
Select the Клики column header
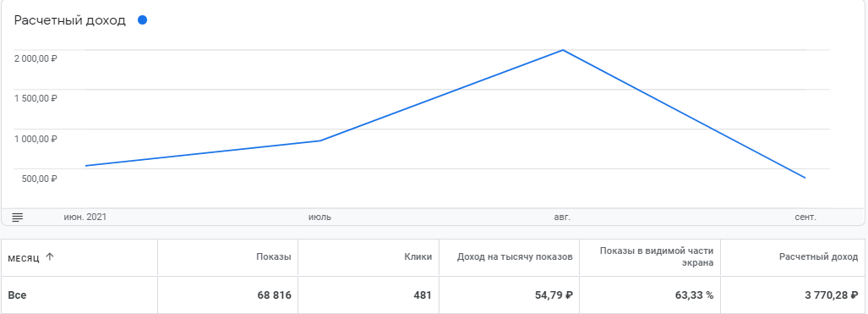coord(419,256)
